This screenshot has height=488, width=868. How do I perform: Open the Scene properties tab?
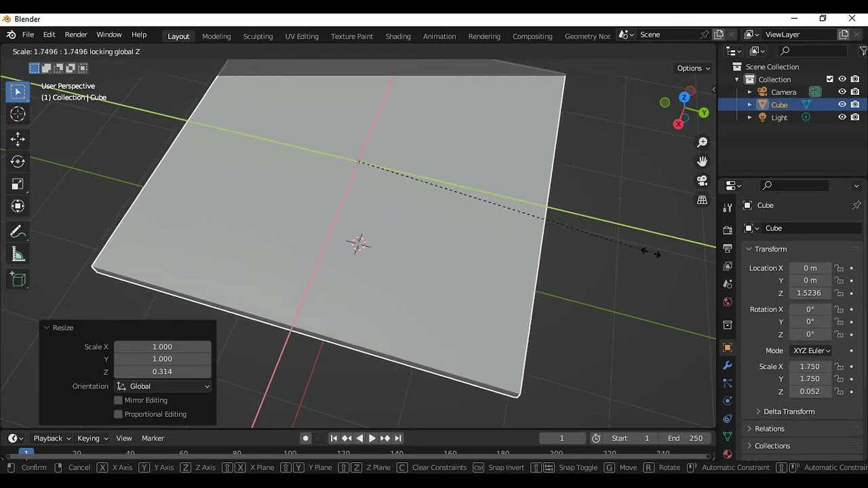click(x=728, y=284)
